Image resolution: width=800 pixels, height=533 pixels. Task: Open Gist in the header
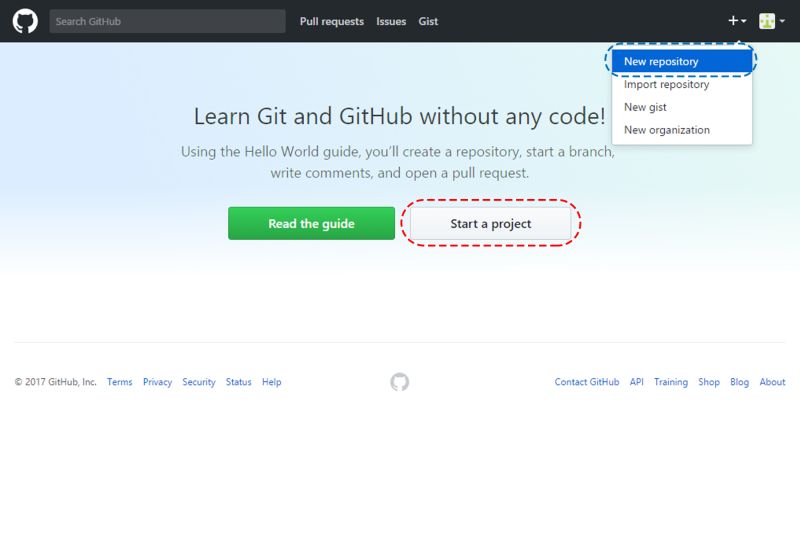point(428,21)
